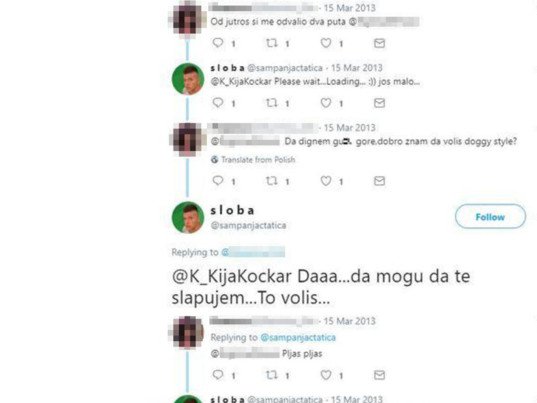The width and height of the screenshot is (537, 403).
Task: Open sloba's large profile avatar
Action: pyautogui.click(x=188, y=217)
